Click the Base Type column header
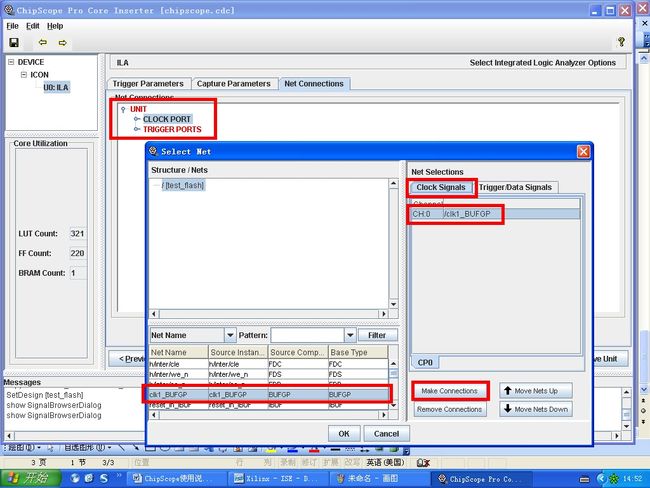The image size is (650, 488). coord(358,352)
